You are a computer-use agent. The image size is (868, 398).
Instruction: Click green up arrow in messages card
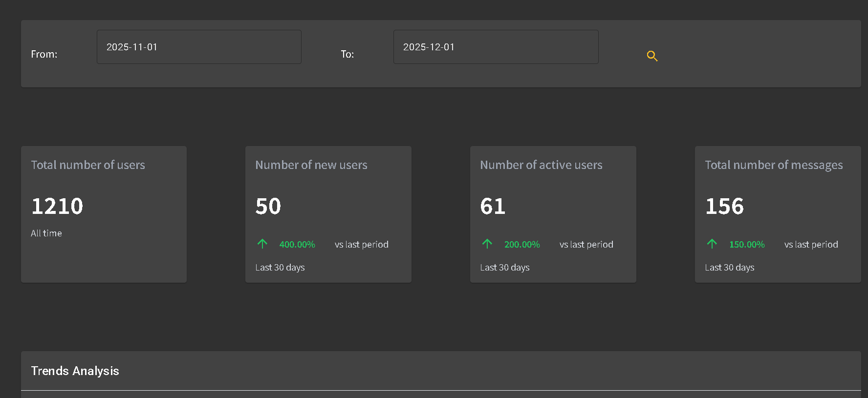click(712, 244)
